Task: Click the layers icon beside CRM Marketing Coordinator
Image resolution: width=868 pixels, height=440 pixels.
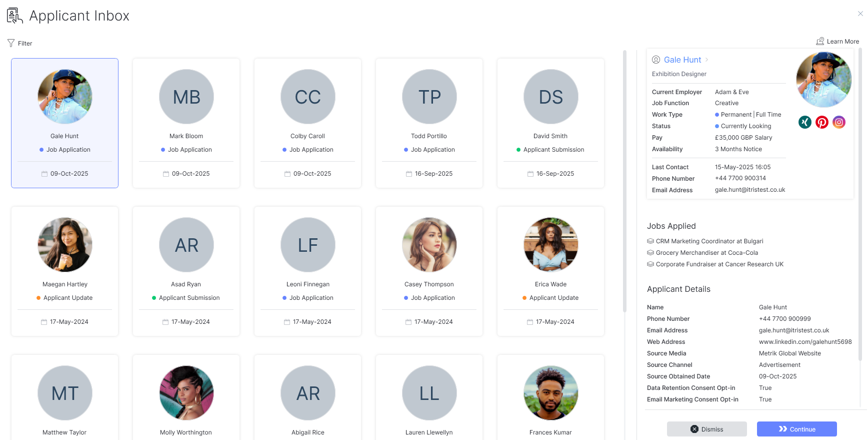Action: tap(650, 241)
